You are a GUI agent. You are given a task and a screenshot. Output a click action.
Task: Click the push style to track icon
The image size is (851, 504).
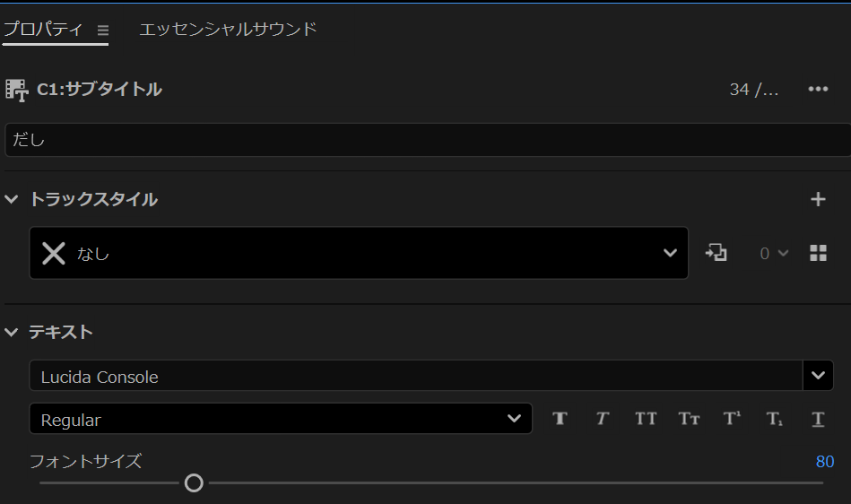[716, 253]
